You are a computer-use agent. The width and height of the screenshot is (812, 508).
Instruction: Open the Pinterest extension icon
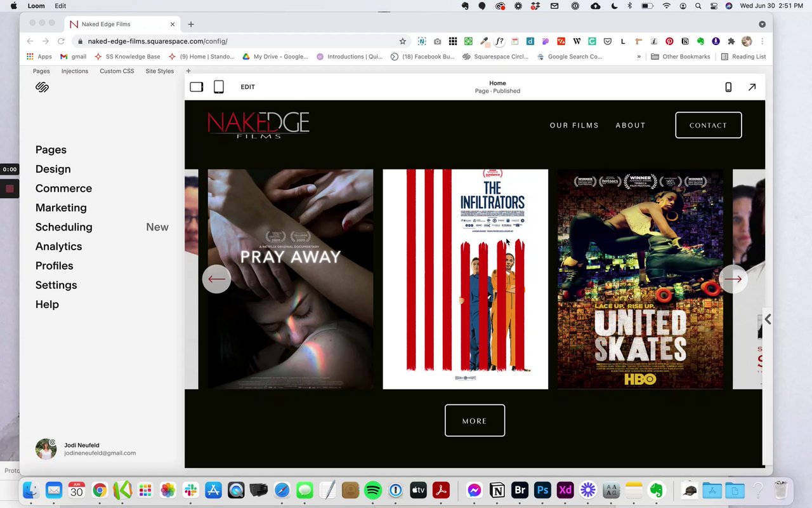pyautogui.click(x=669, y=41)
